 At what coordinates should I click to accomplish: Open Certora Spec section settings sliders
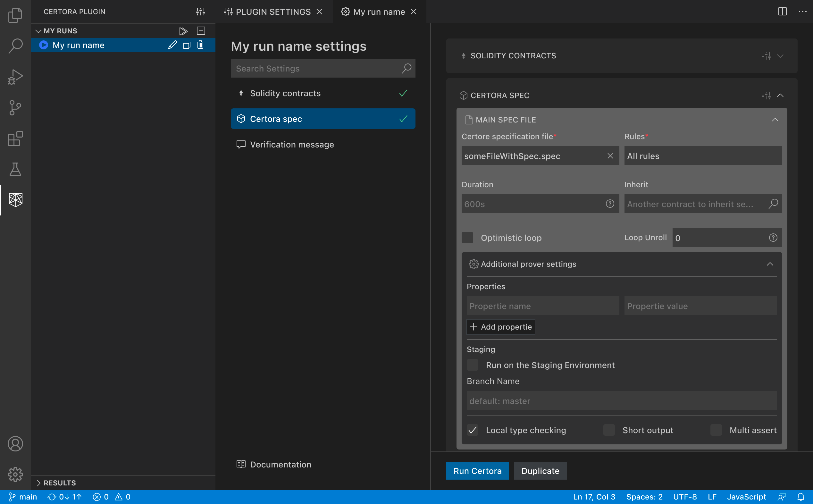766,96
